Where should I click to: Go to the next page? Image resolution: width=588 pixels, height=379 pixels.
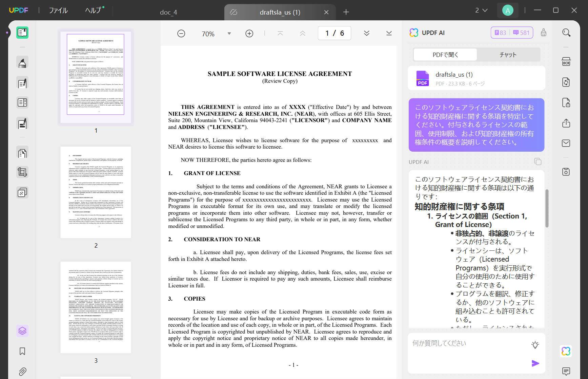click(x=367, y=33)
